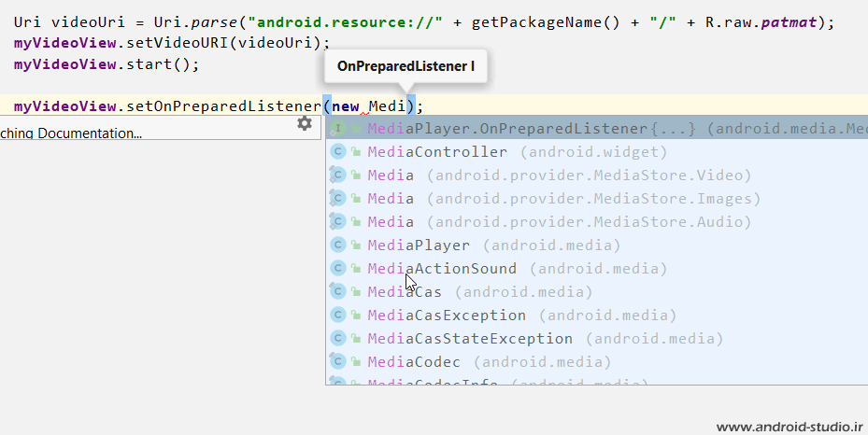Image resolution: width=868 pixels, height=435 pixels.
Task: Open the documentation popup gear settings
Action: [305, 123]
